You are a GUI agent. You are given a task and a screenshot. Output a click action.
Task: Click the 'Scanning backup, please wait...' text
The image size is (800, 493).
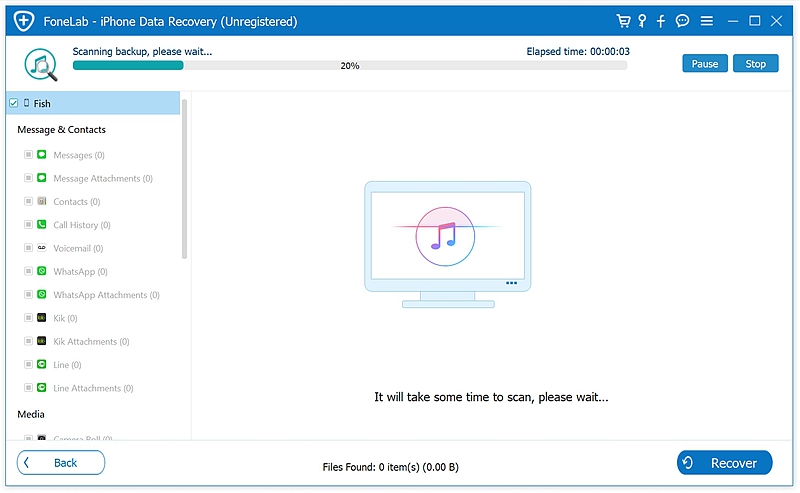point(142,52)
